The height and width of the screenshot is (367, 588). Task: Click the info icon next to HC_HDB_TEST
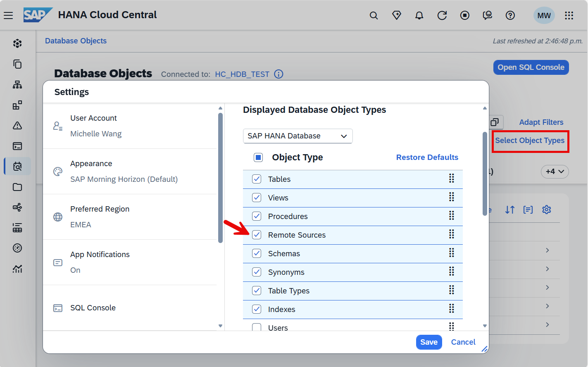click(x=279, y=74)
